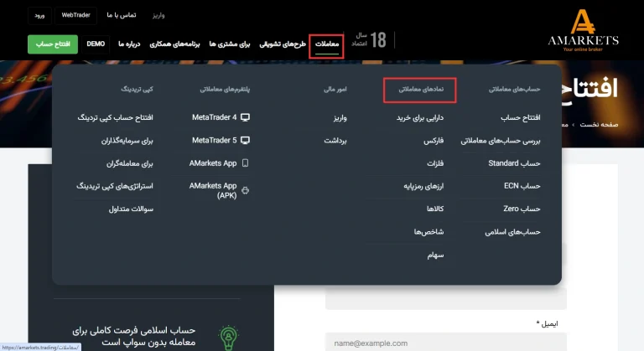The width and height of the screenshot is (644, 351).
Task: Select کپی تریدینگ column heading
Action: pos(137,89)
